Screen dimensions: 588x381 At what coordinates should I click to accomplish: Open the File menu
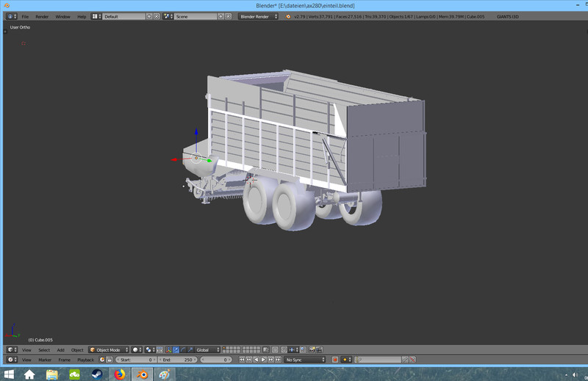tap(25, 16)
